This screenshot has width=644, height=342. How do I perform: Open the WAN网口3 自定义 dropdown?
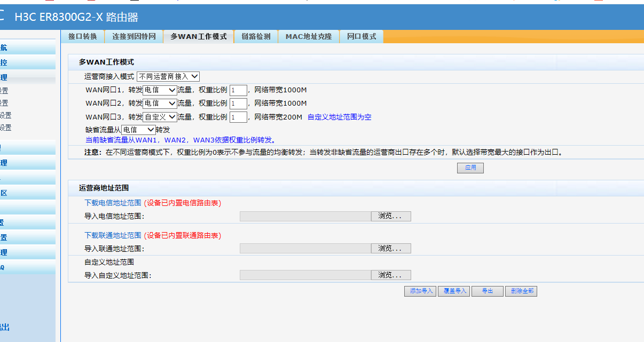click(x=160, y=117)
